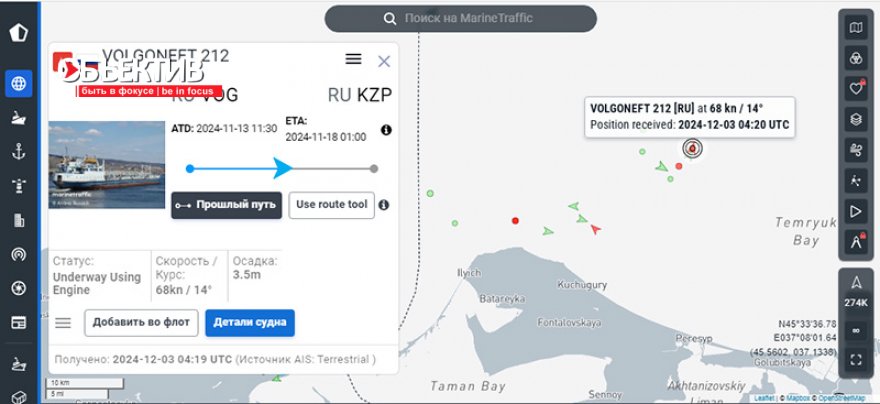880x404 pixels.
Task: Click the 274K vessel counter arrow
Action: pos(856,282)
